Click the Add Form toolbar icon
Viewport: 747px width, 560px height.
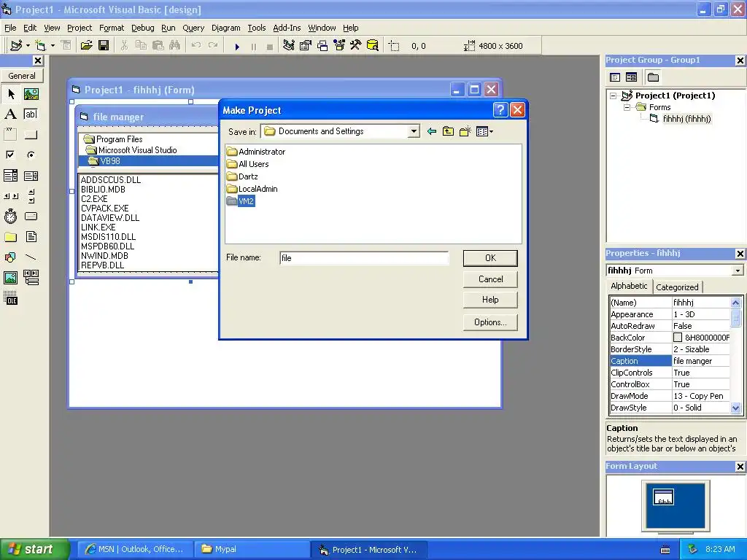41,45
